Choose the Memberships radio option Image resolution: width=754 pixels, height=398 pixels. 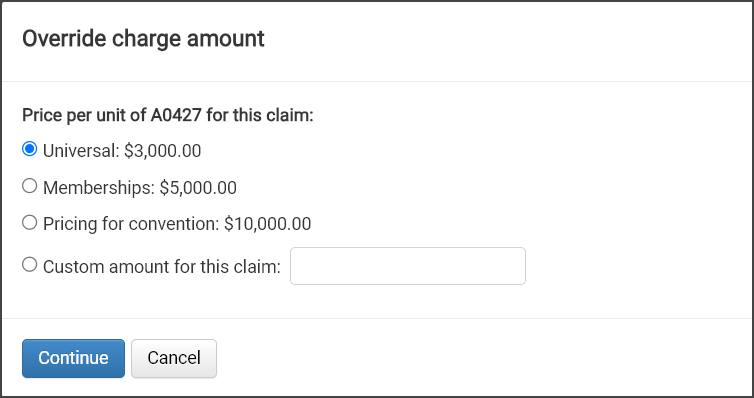pyautogui.click(x=29, y=186)
